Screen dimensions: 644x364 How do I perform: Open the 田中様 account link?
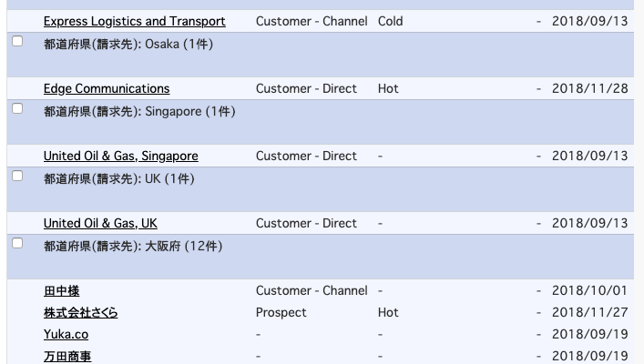pos(62,290)
